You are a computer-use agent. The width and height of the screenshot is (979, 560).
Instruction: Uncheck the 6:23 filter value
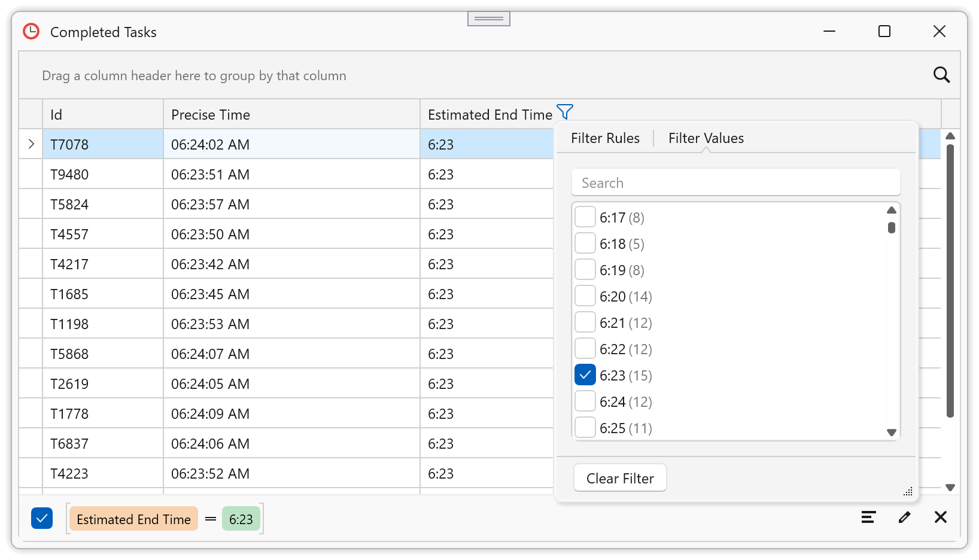click(x=585, y=375)
